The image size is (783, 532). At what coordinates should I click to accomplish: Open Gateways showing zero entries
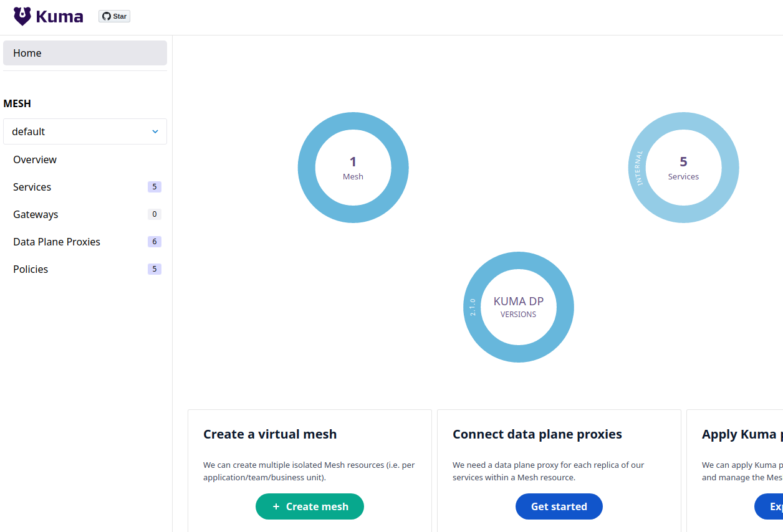pyautogui.click(x=36, y=214)
